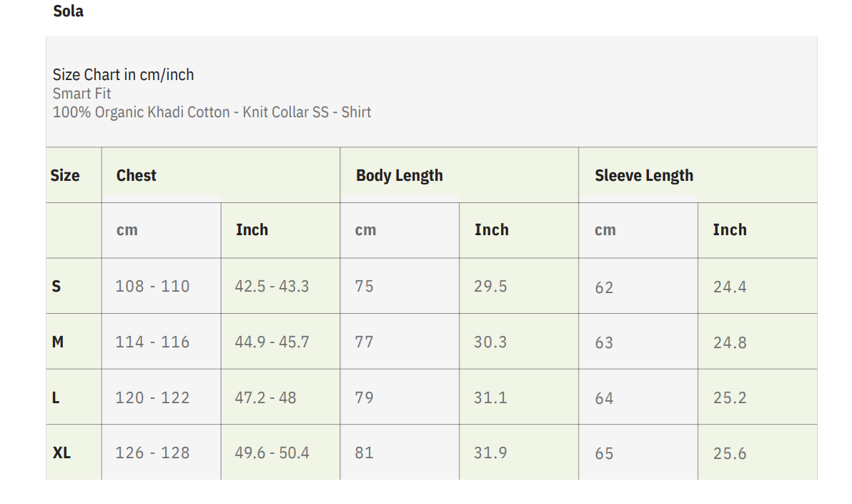Screen dimensions: 852x504
Task: Click the 24.4 sleeve length inch cell
Action: coord(730,287)
